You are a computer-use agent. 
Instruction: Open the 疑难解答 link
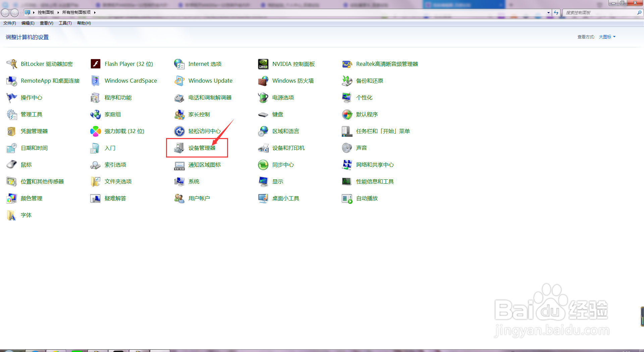point(115,199)
